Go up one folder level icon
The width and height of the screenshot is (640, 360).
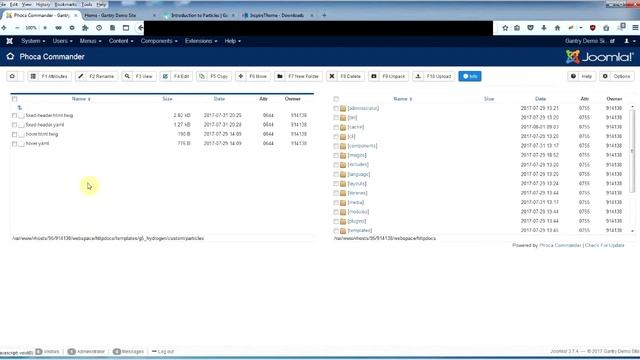(19, 108)
